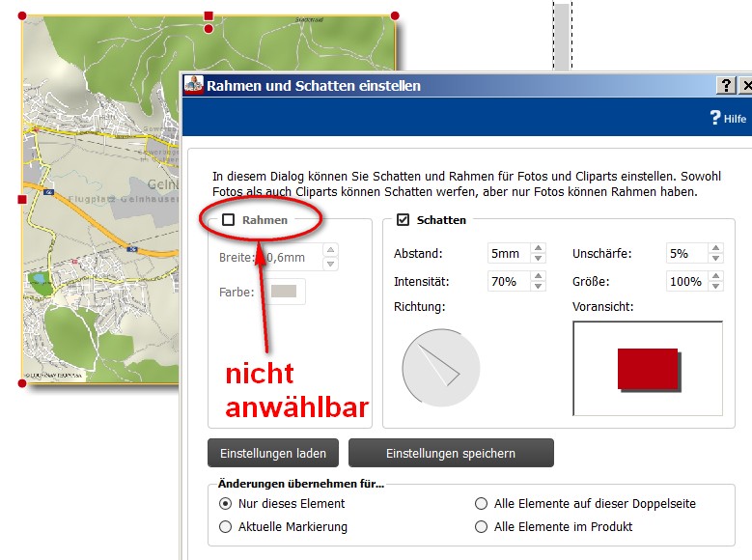Click the Größe 100% input field
Viewport: 752px width, 560px height.
[x=686, y=281]
